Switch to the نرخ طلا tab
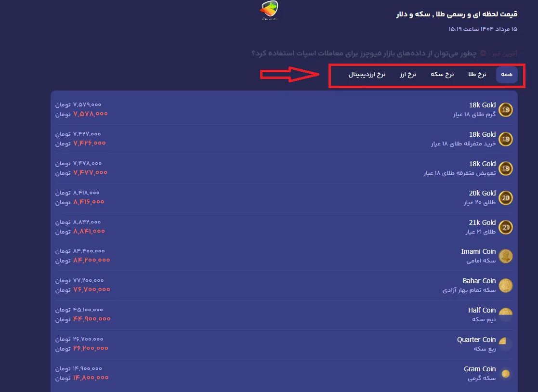This screenshot has width=538, height=392. point(477,75)
